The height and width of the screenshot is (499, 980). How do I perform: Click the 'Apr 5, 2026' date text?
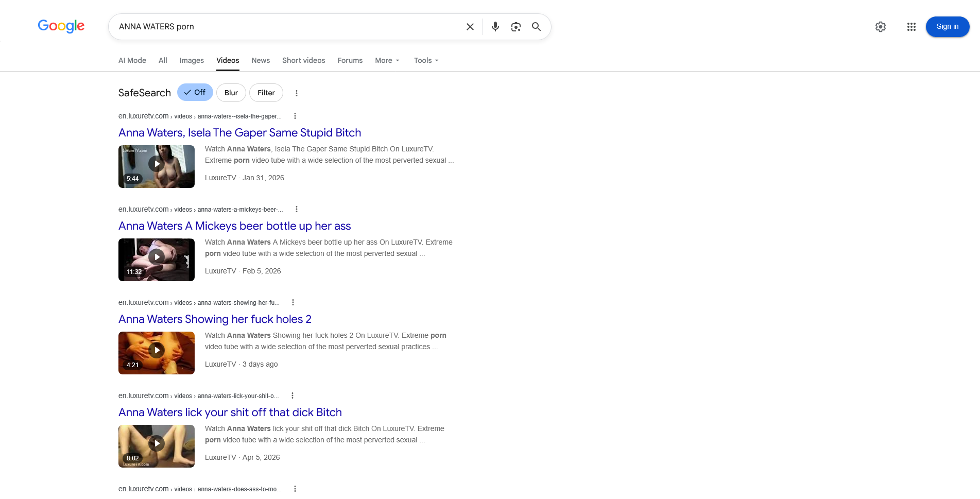pyautogui.click(x=261, y=457)
